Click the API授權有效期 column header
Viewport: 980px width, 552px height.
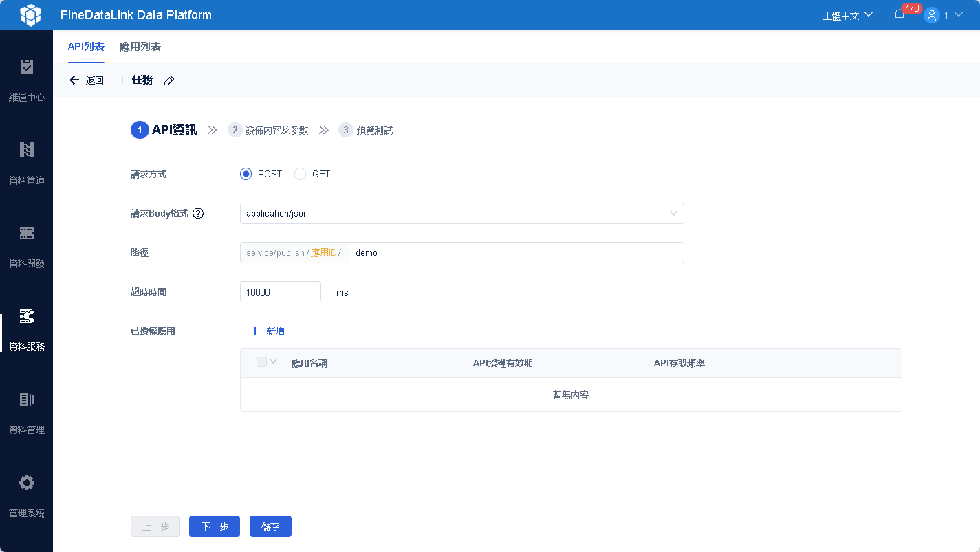tap(503, 363)
